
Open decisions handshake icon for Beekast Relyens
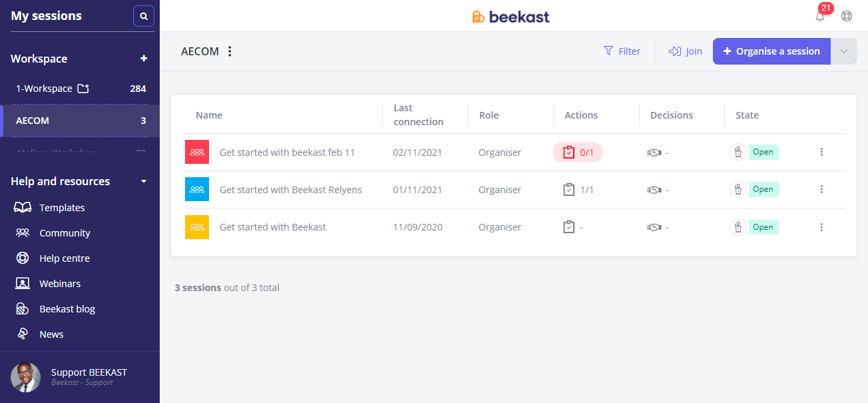654,190
